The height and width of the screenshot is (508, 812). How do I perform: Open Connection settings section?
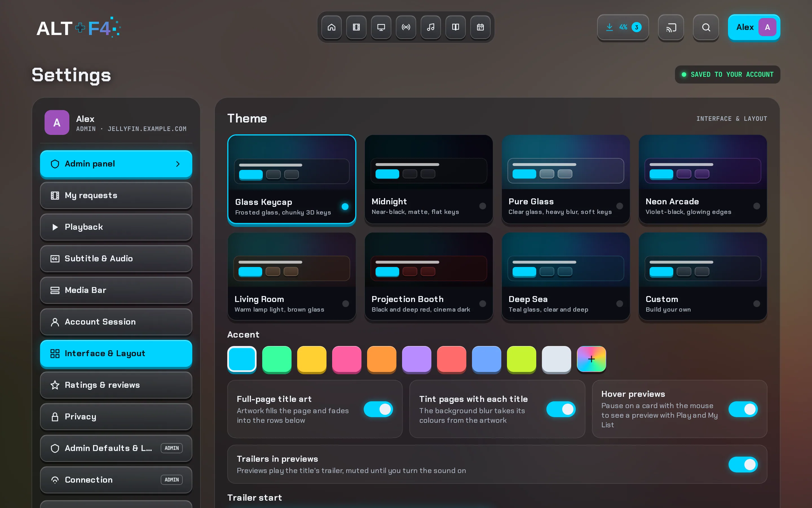[x=116, y=479]
